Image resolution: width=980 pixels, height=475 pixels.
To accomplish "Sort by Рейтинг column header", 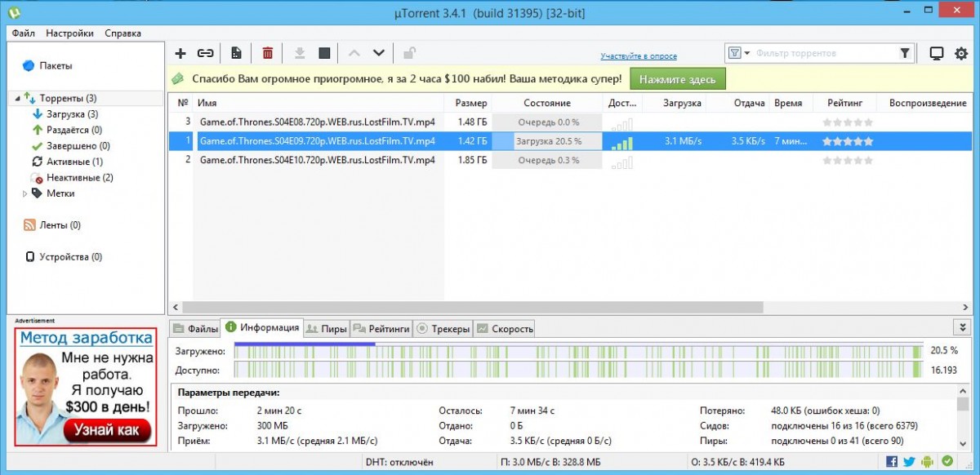I will click(844, 104).
